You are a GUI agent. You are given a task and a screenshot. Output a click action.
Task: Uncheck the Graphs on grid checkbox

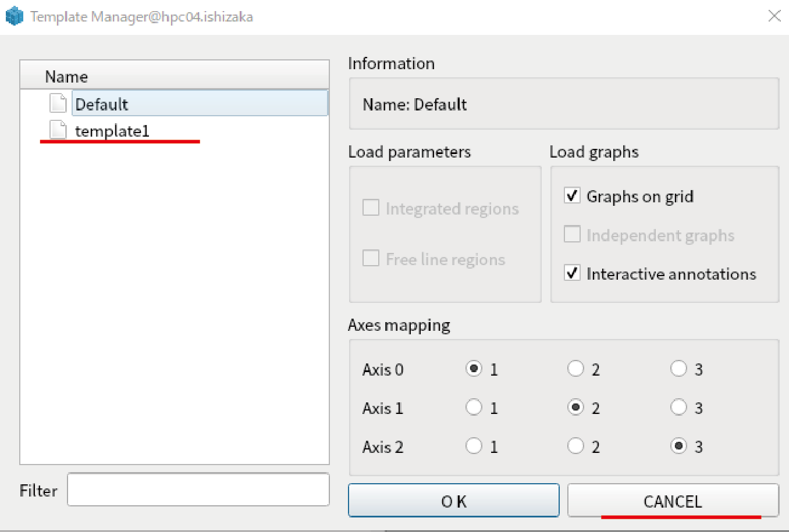point(572,195)
